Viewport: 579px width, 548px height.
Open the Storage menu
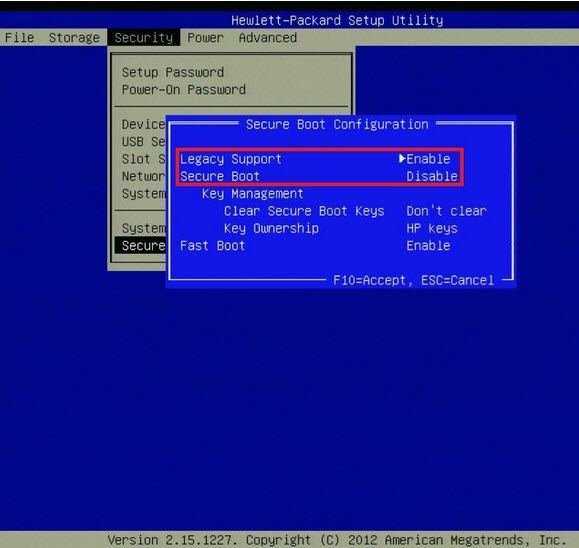[74, 38]
